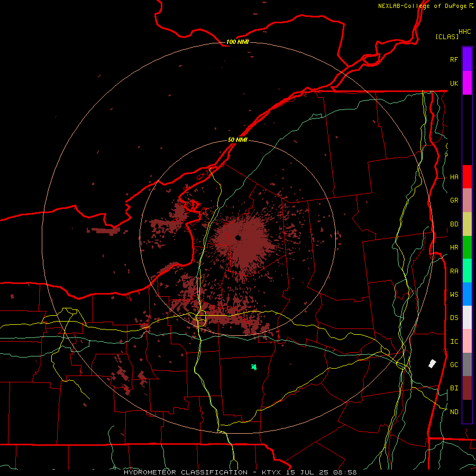Click the DS legend label
This screenshot has width=476, height=476.
point(454,317)
